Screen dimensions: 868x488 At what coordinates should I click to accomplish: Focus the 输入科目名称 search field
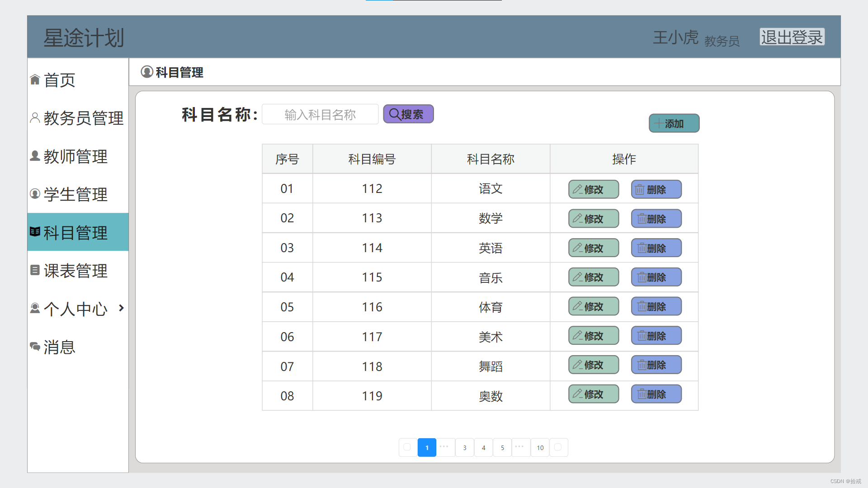[x=320, y=114]
